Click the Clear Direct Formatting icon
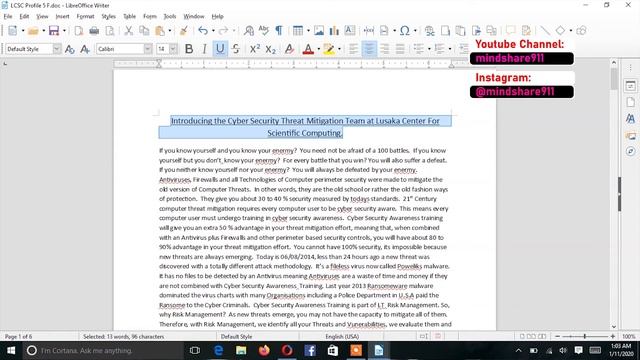640x360 pixels. (289, 49)
